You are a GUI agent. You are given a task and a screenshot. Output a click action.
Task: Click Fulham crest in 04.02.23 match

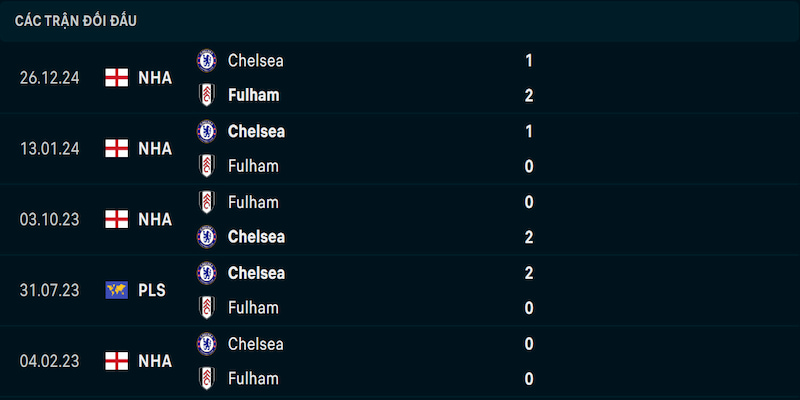coord(207,379)
